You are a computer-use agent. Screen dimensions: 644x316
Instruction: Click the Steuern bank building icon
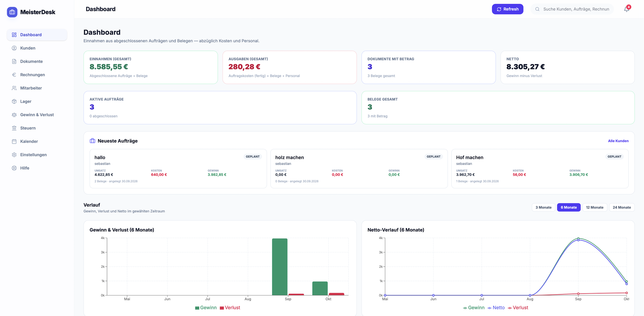pyautogui.click(x=14, y=128)
